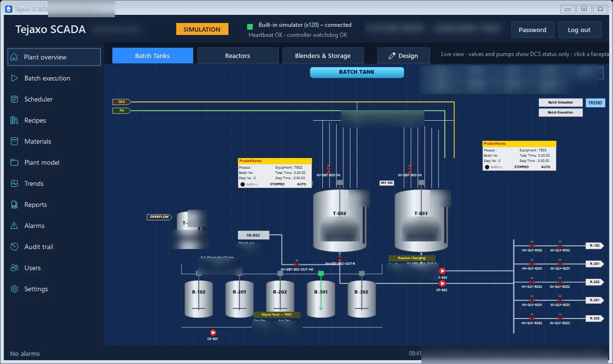This screenshot has width=613, height=364.
Task: Click the HV-GLY-R301 valve symbol
Action: [532, 300]
